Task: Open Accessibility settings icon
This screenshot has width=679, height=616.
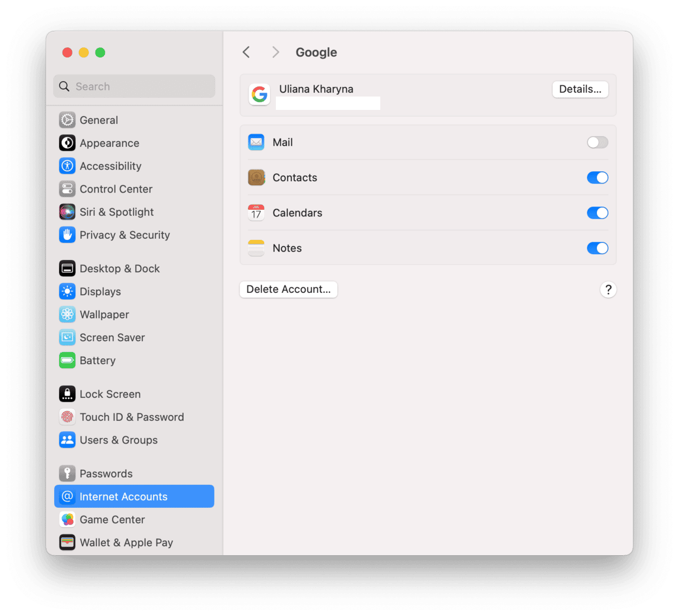Action: pyautogui.click(x=67, y=166)
